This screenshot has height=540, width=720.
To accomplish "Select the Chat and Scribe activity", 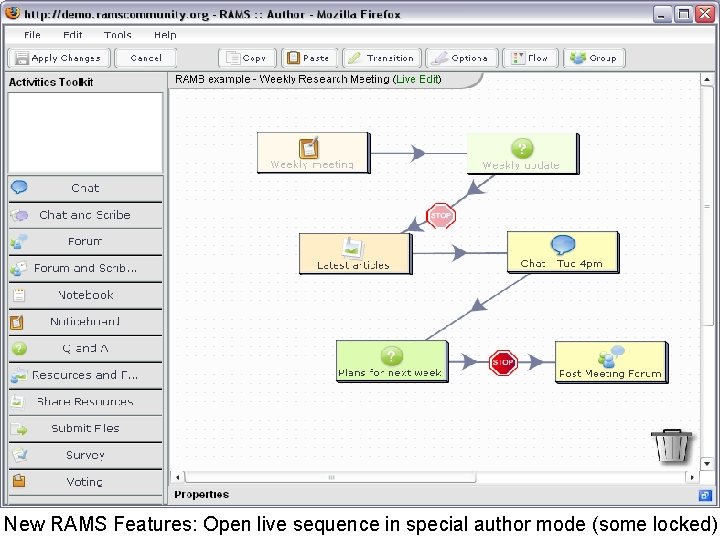I will [x=85, y=215].
